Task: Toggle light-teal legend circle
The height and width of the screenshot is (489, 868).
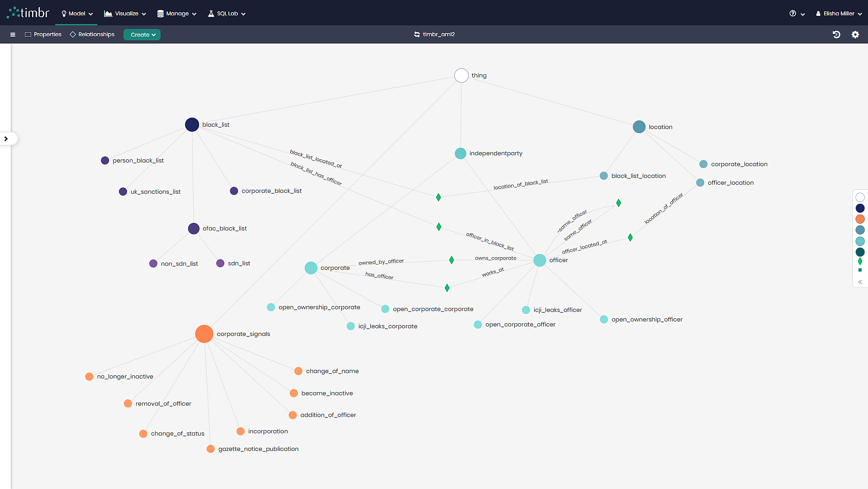Action: 860,241
